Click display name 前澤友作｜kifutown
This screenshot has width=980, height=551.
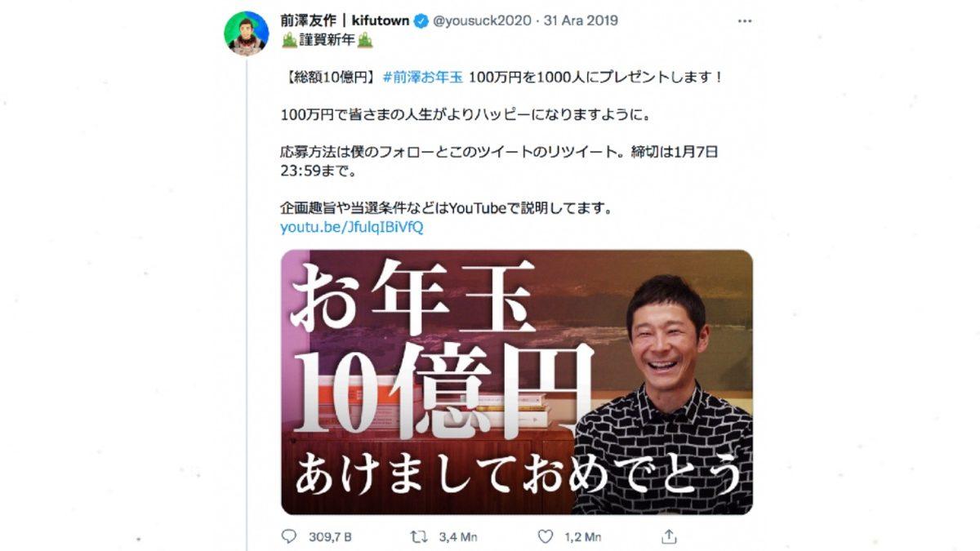pyautogui.click(x=345, y=20)
